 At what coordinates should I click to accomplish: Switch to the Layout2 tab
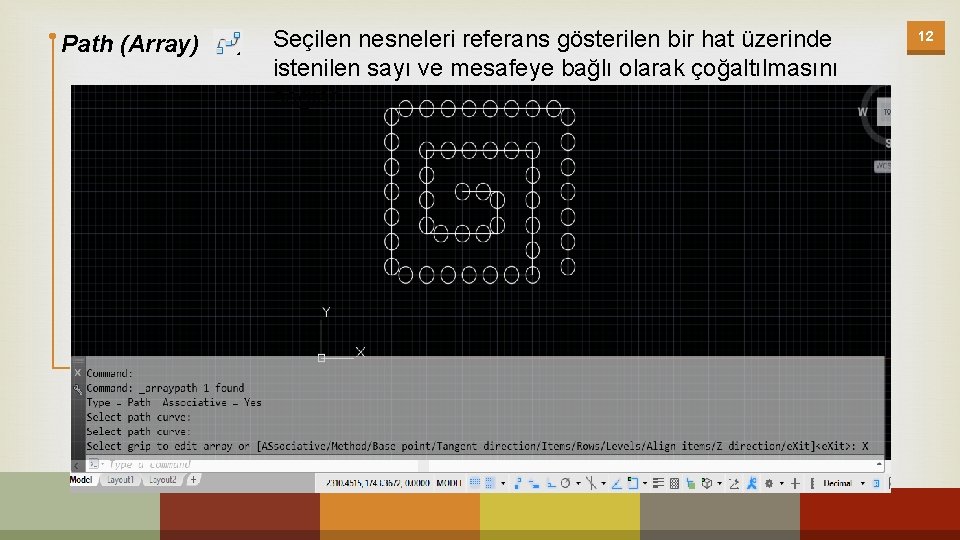click(163, 480)
